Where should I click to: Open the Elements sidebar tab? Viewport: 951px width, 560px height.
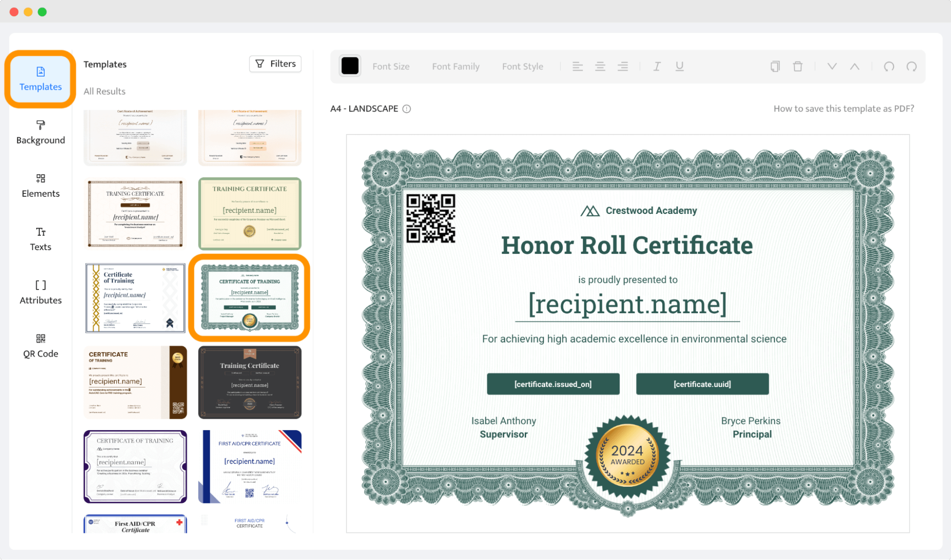tap(40, 186)
